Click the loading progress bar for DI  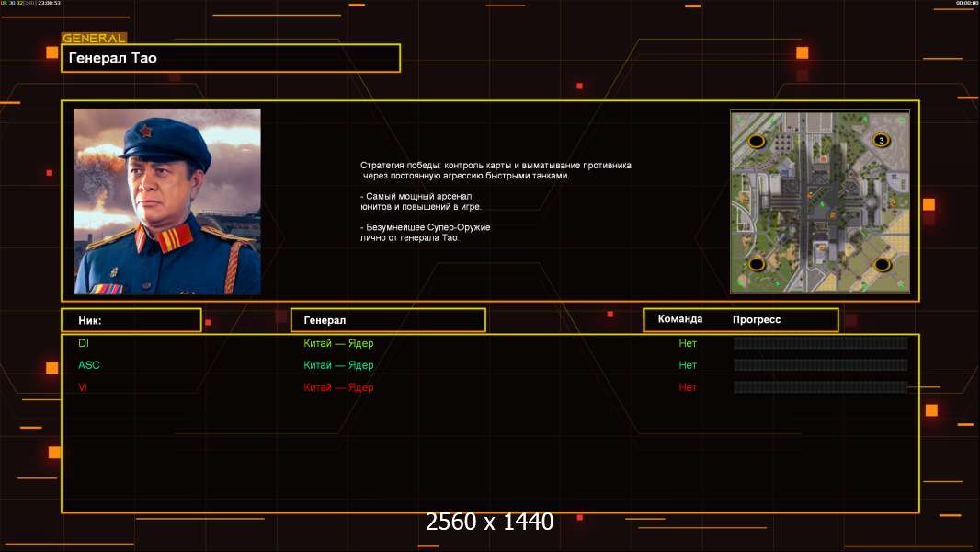click(821, 342)
